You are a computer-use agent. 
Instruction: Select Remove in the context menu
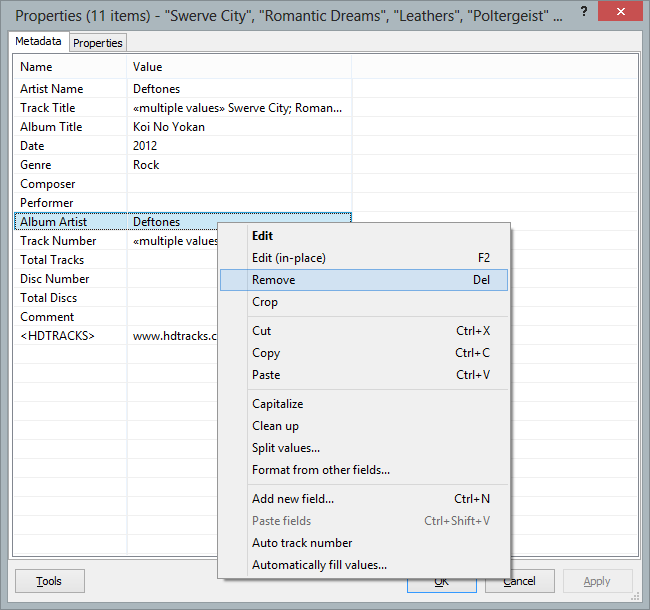pyautogui.click(x=364, y=280)
